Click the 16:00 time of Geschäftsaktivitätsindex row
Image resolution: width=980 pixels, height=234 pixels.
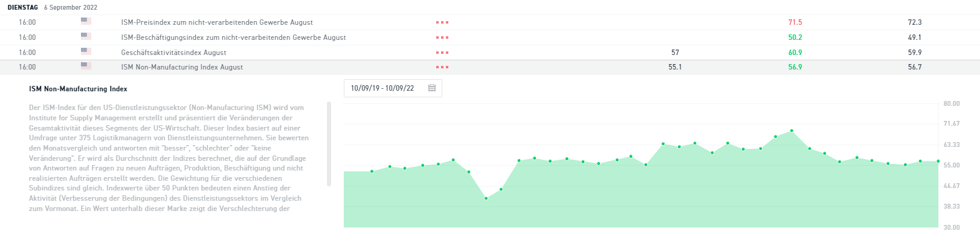pyautogui.click(x=27, y=53)
